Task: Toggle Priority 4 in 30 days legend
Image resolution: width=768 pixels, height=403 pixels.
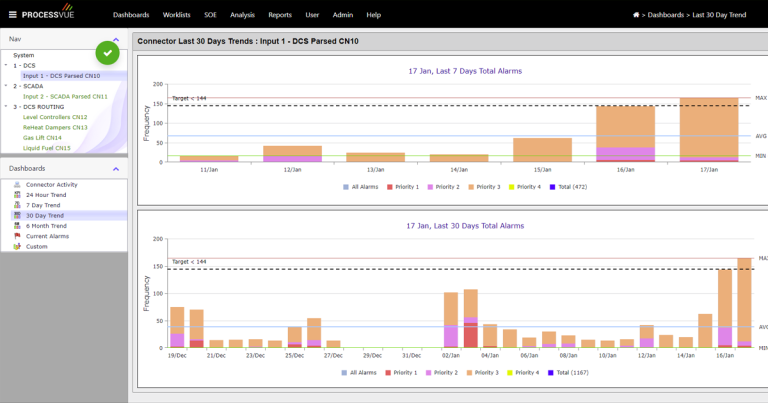Action: coord(523,373)
